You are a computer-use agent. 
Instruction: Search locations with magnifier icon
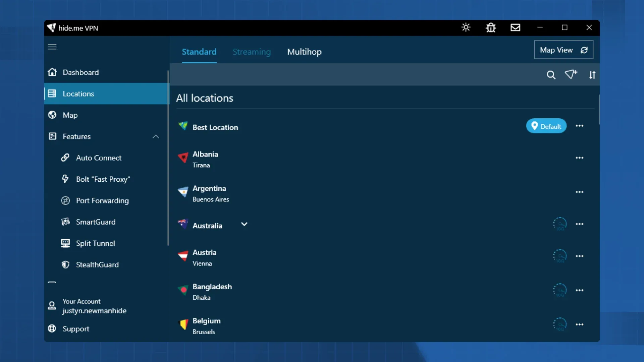[551, 75]
